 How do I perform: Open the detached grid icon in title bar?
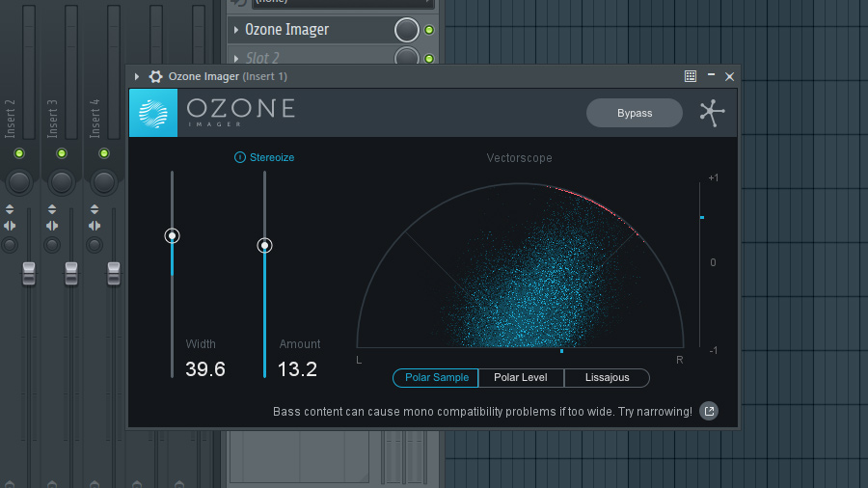pos(691,76)
